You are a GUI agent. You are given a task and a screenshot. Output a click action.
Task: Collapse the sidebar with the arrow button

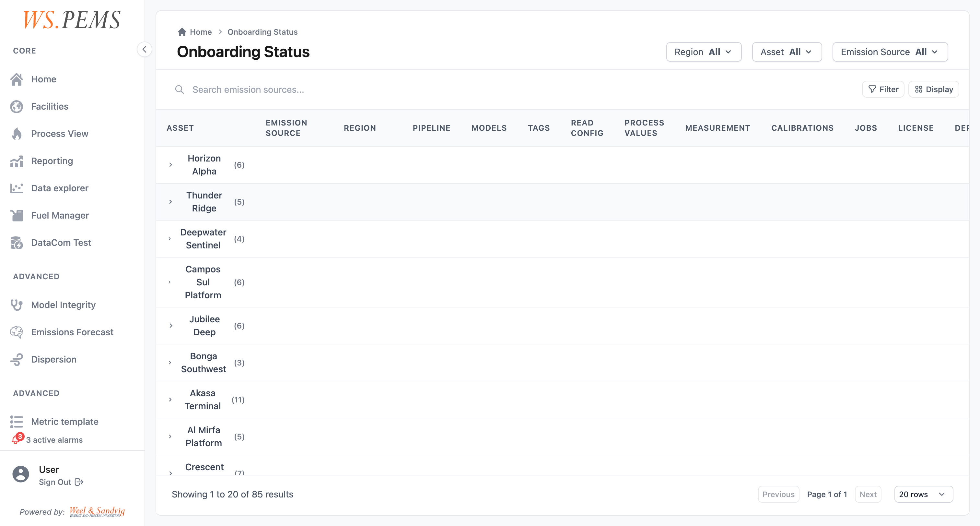[145, 50]
